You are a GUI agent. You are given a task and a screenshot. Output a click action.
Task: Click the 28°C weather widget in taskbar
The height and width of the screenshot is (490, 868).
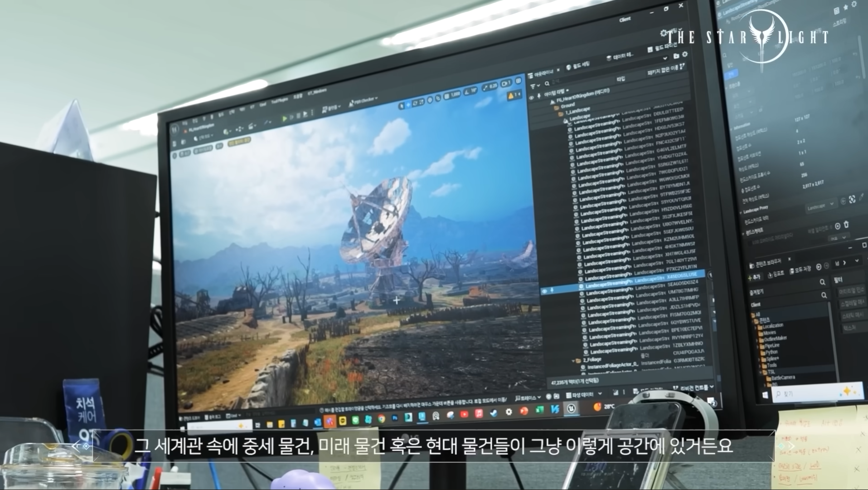click(x=604, y=407)
